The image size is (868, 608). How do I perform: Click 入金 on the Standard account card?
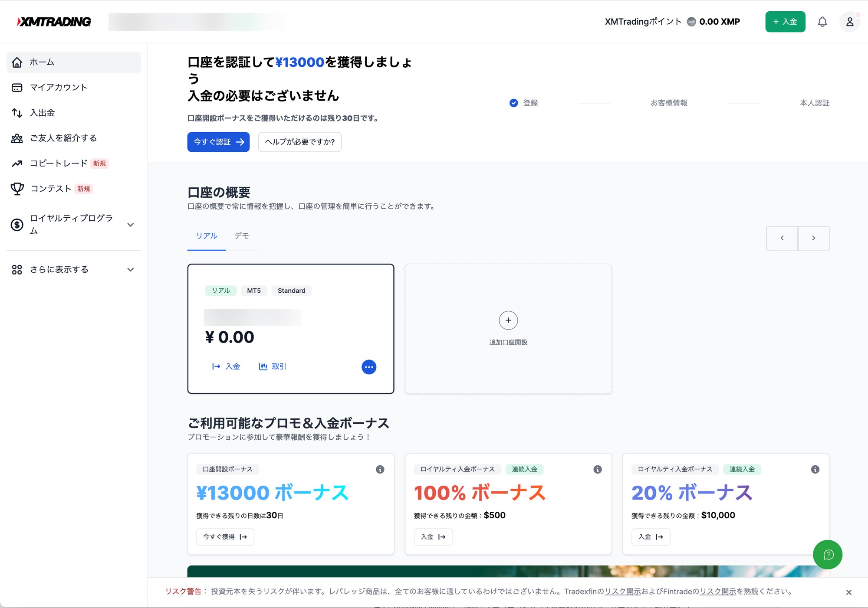tap(226, 366)
